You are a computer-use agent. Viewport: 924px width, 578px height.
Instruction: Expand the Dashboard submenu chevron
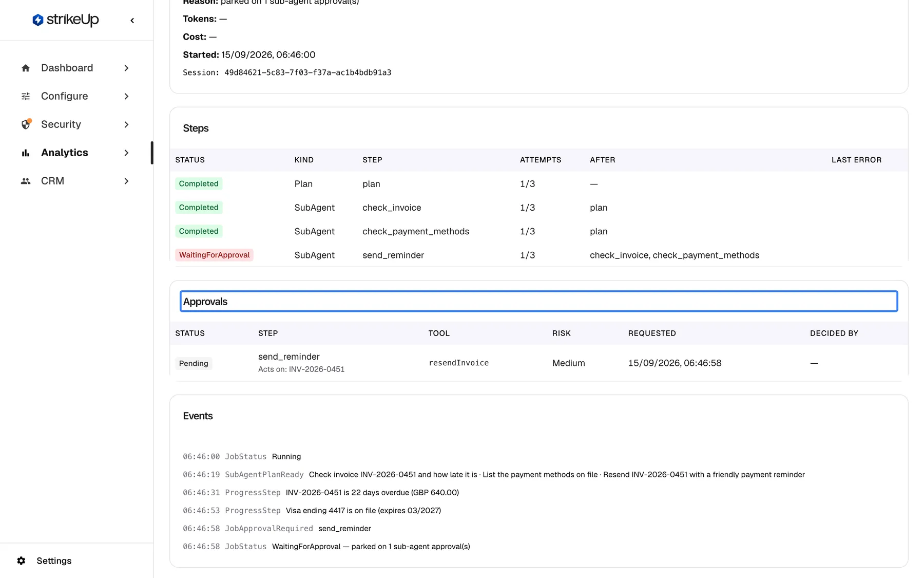[126, 68]
